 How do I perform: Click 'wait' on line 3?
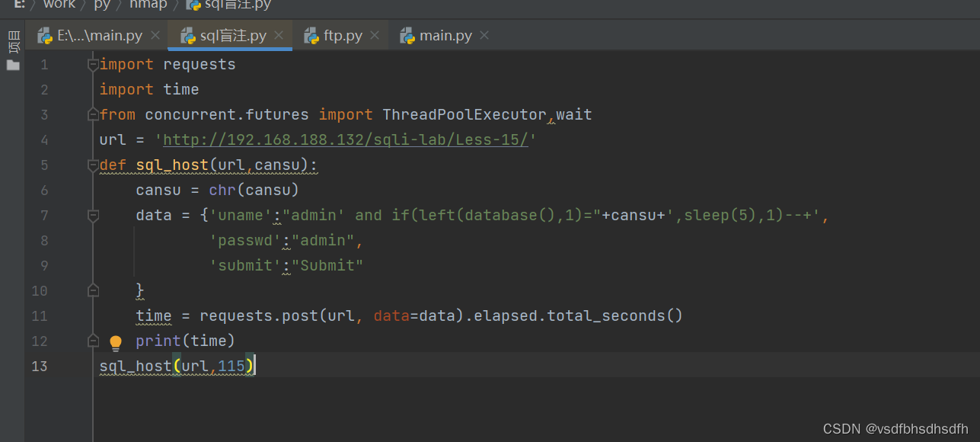[574, 115]
